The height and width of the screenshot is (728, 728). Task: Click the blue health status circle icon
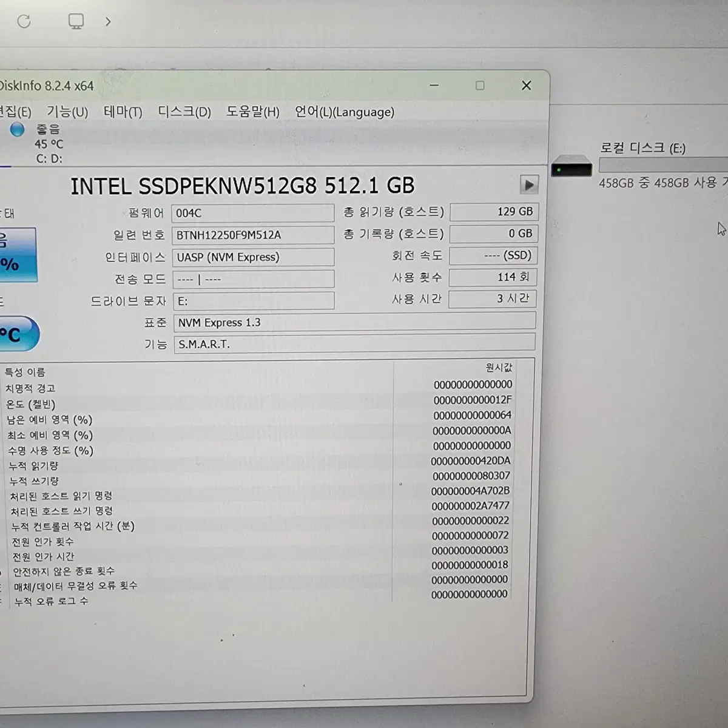[17, 129]
